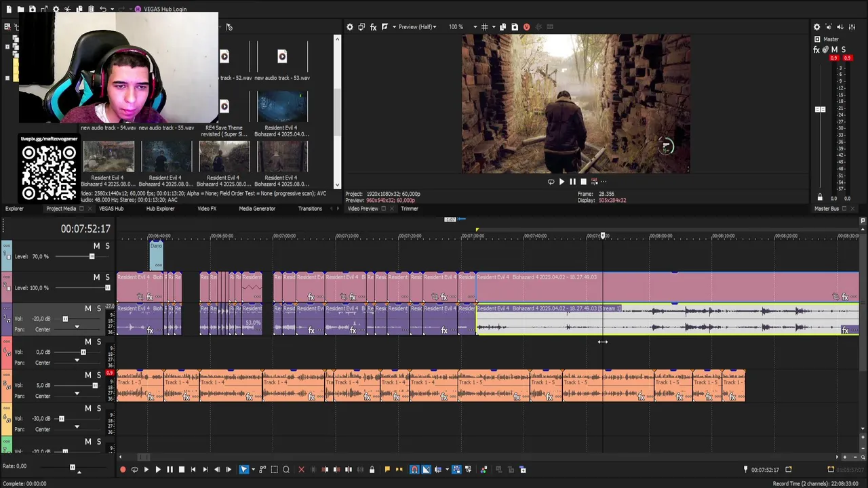The image size is (868, 488).
Task: Open the Preview (Half) quality dropdown
Action: pyautogui.click(x=417, y=27)
